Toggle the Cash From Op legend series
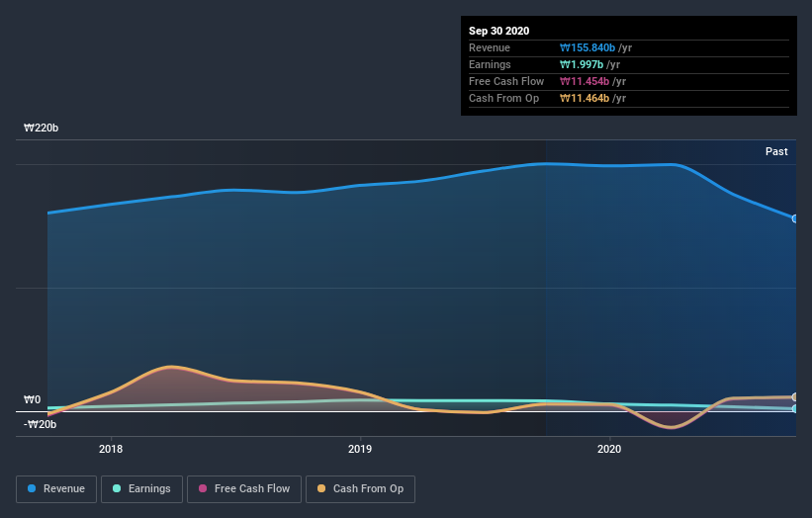This screenshot has height=518, width=812. 360,489
